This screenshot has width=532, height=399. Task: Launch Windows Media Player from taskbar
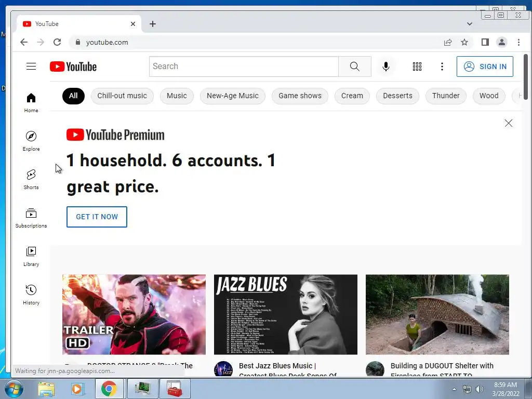point(77,389)
